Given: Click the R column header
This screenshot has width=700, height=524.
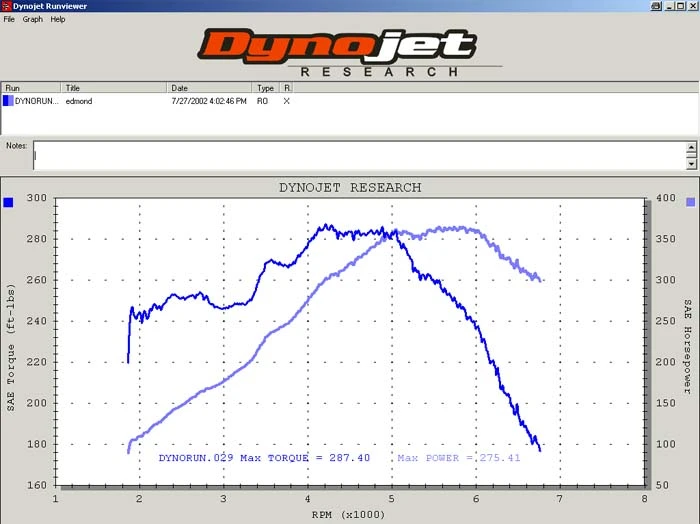Looking at the screenshot, I should 287,87.
